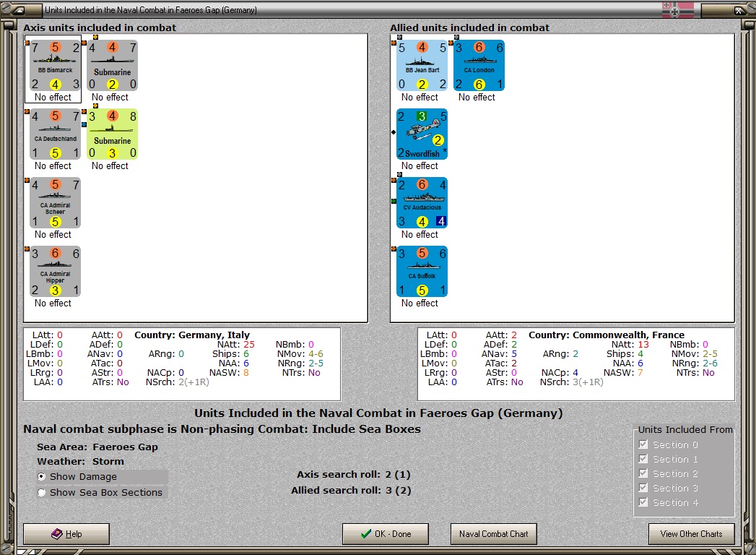The height and width of the screenshot is (555, 756).
Task: Click the Units Included From group label
Action: (685, 429)
